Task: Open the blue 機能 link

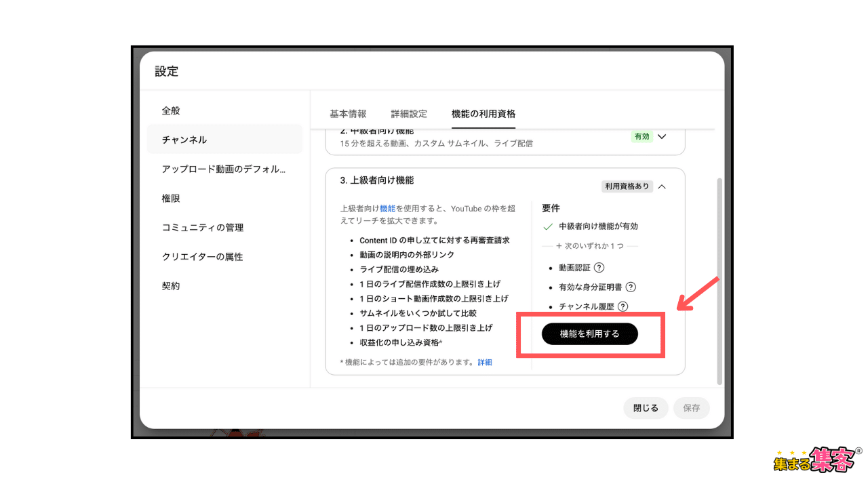Action: coord(387,209)
